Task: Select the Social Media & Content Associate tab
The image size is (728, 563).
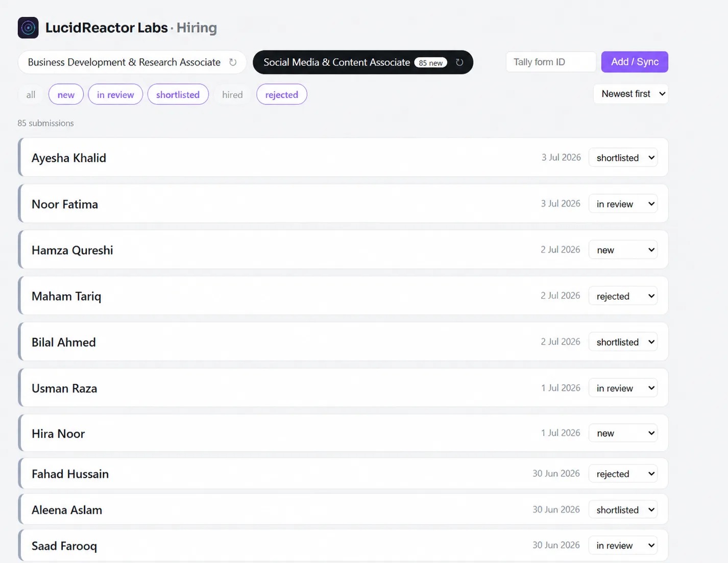Action: tap(363, 62)
